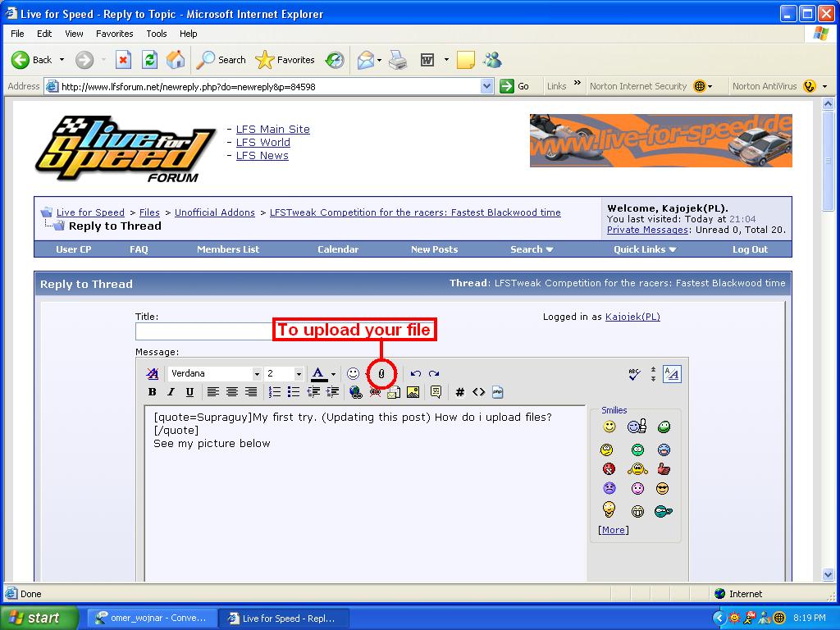Click the page's vertical scrollbar down arrow
This screenshot has width=840, height=630.
[829, 575]
